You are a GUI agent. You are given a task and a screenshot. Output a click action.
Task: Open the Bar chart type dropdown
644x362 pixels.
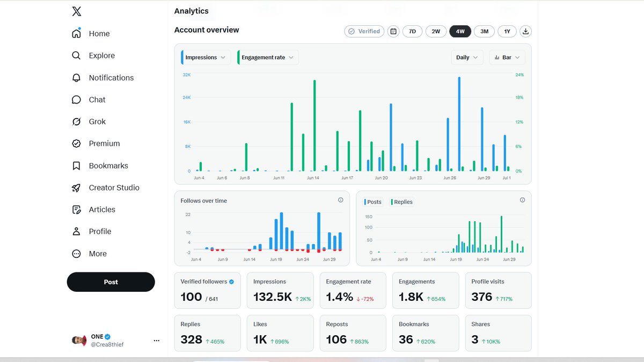507,57
